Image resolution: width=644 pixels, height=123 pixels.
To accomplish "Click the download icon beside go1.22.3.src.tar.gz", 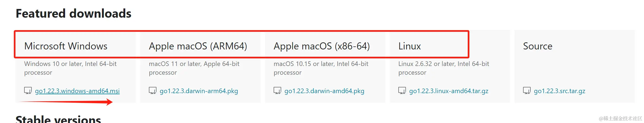I will coord(527,90).
